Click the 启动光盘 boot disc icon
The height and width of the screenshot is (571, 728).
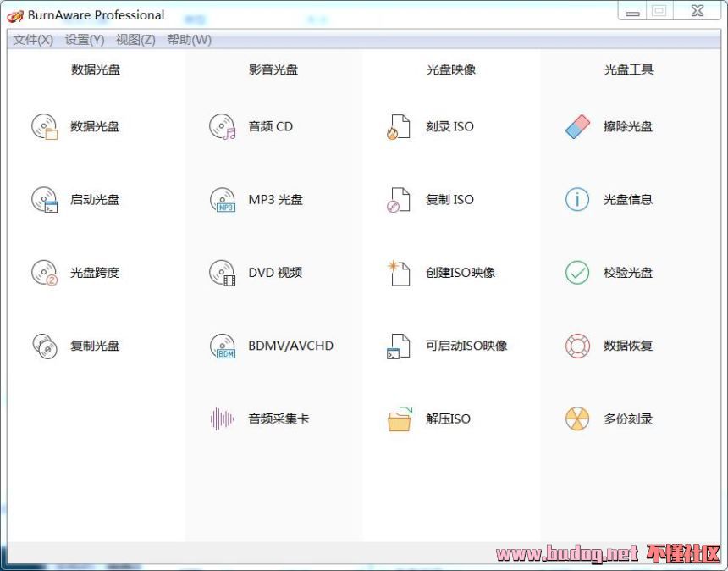tap(45, 200)
